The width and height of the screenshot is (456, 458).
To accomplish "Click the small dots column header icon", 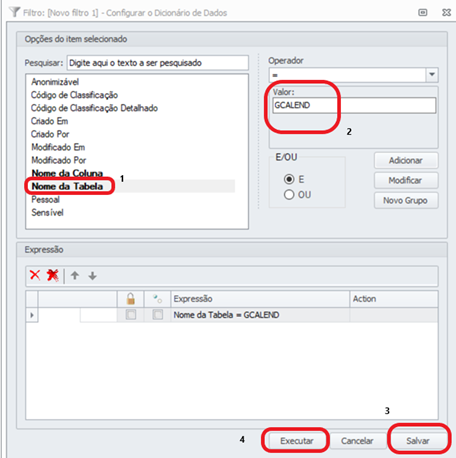I will (157, 299).
